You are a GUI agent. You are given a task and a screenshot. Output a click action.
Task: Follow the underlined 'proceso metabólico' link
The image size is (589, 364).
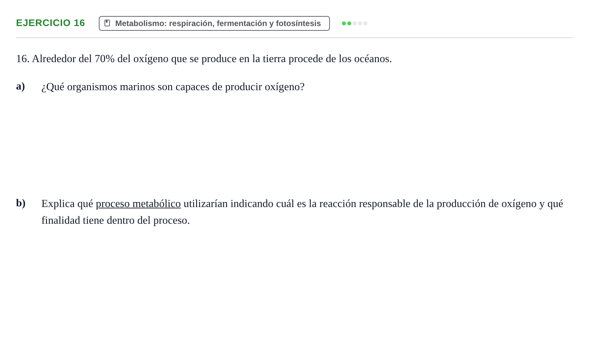[x=138, y=203]
